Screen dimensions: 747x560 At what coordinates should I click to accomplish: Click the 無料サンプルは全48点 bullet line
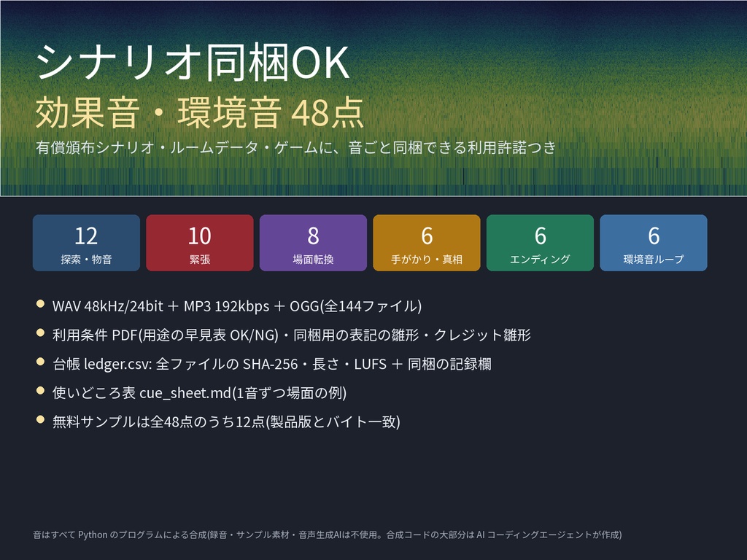(x=226, y=422)
